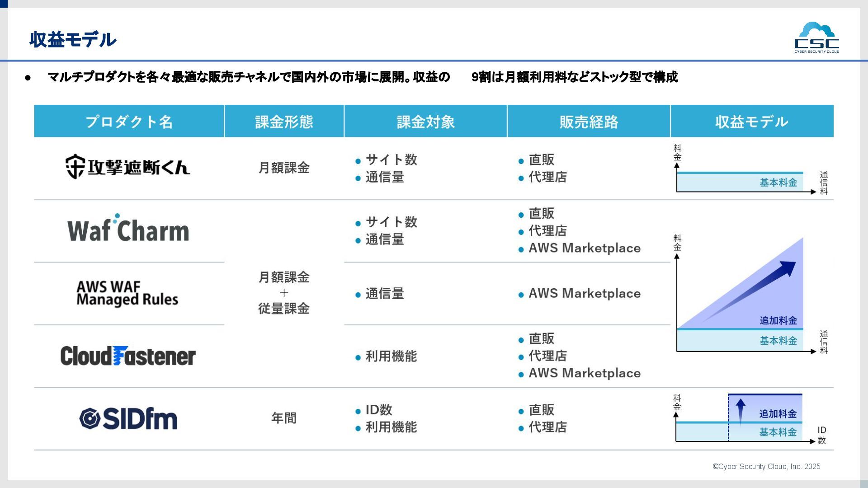Screen dimensions: 868x488
Task: Select the プロダクト名 column header
Action: point(129,121)
